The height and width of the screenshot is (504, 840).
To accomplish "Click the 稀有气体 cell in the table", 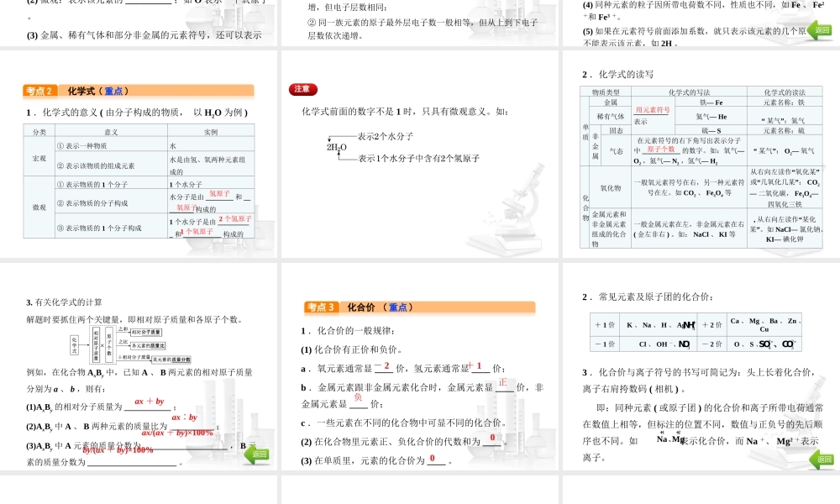I will point(610,116).
